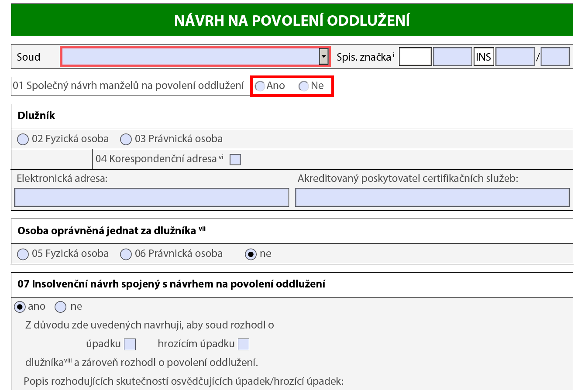Click the field after INS label
Viewport: 588px width, 390px height.
515,56
